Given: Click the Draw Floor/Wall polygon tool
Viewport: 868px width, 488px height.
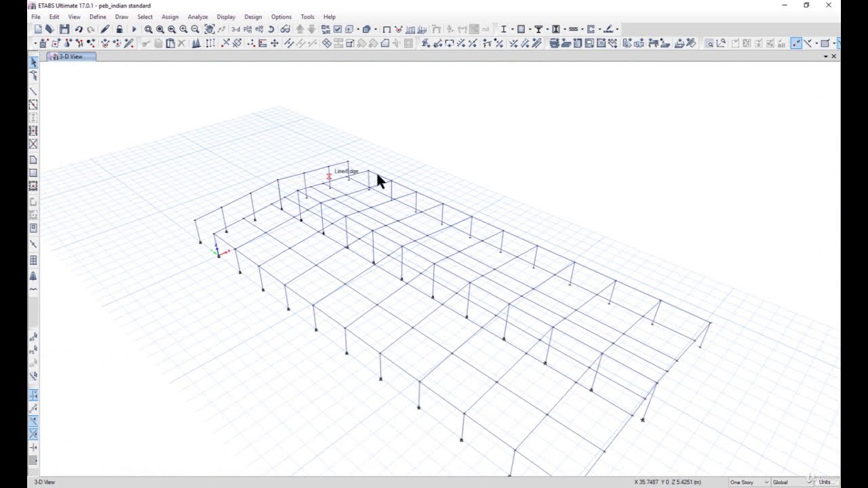Looking at the screenshot, I should (33, 160).
